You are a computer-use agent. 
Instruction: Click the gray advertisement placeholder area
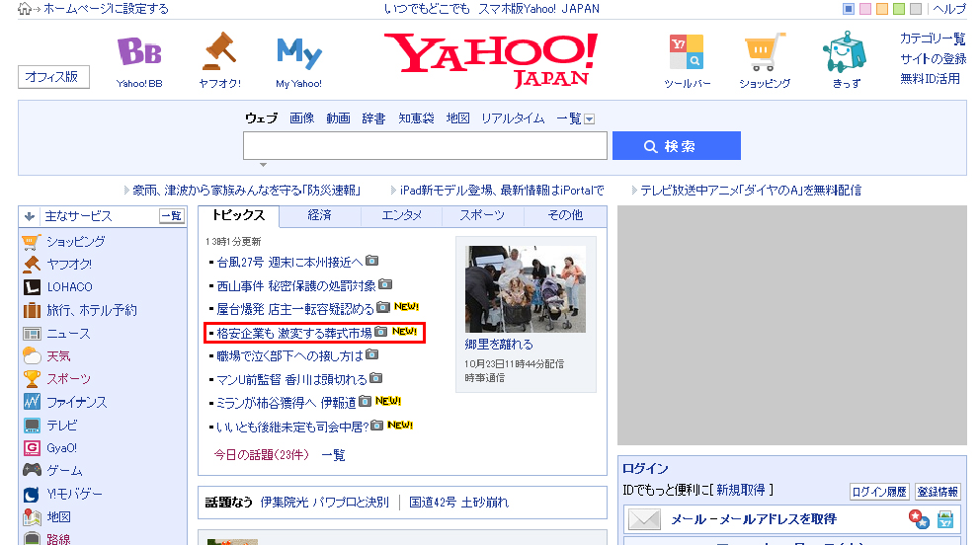[x=792, y=325]
